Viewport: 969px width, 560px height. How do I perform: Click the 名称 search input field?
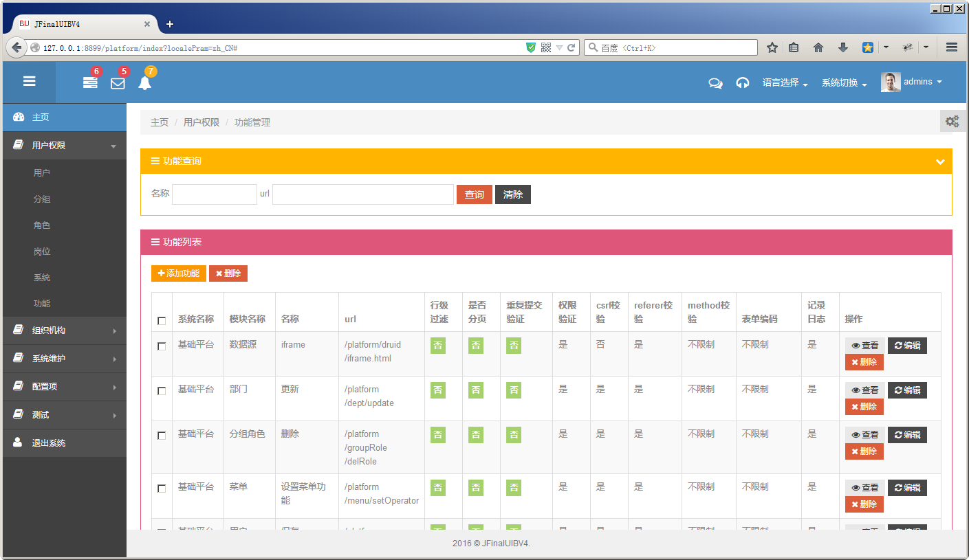click(x=215, y=194)
